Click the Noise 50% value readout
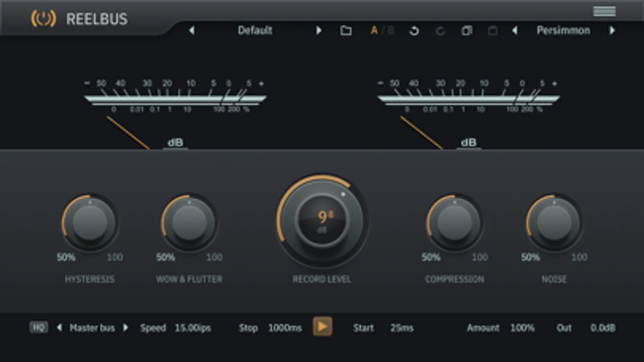This screenshot has height=362, width=644. 530,257
